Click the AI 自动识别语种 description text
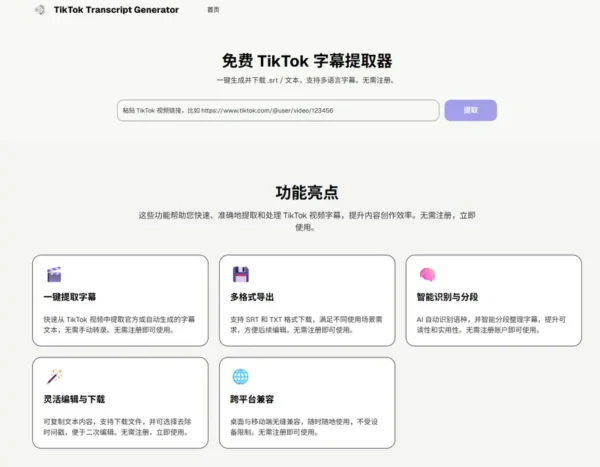The height and width of the screenshot is (467, 600). tap(491, 325)
